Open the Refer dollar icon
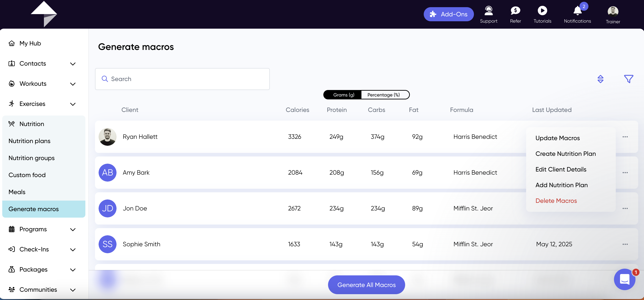 coord(515,11)
